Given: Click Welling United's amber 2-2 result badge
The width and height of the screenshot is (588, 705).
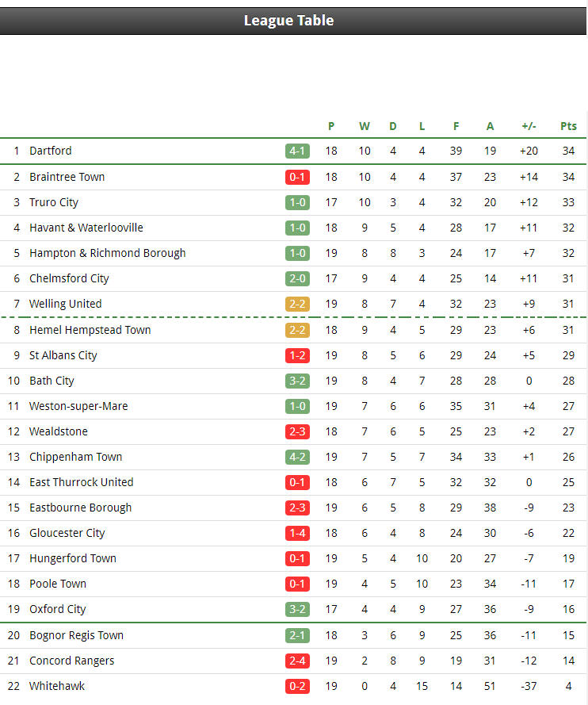Looking at the screenshot, I should click(x=297, y=304).
